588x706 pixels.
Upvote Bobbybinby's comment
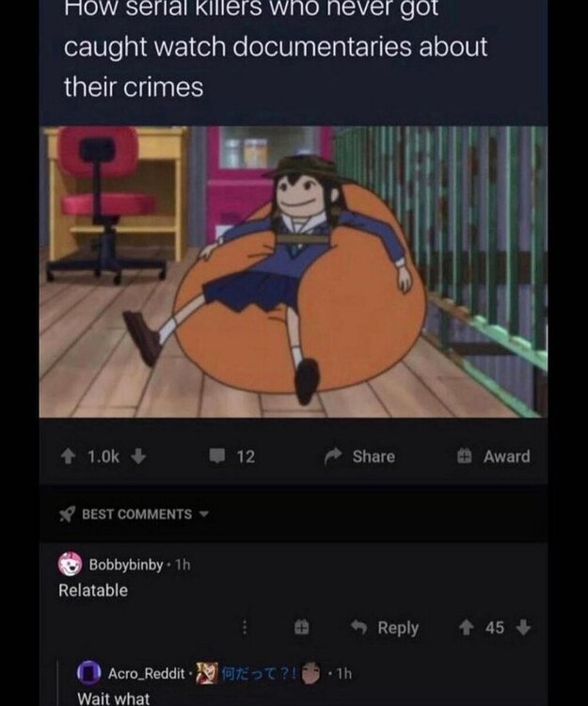point(466,627)
